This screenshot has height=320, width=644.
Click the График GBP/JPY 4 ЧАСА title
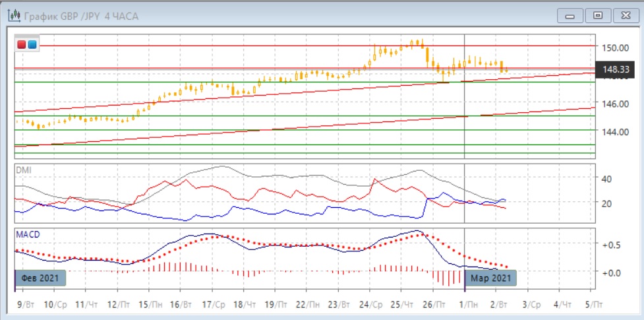(x=78, y=15)
